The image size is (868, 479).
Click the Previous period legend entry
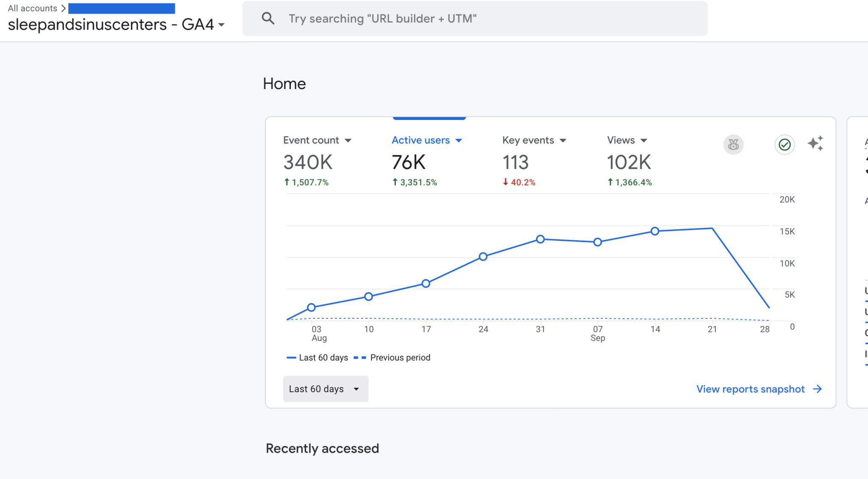(400, 357)
